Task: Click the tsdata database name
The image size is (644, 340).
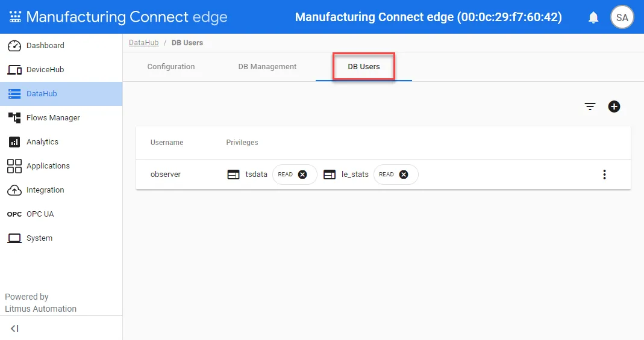Action: (256, 175)
